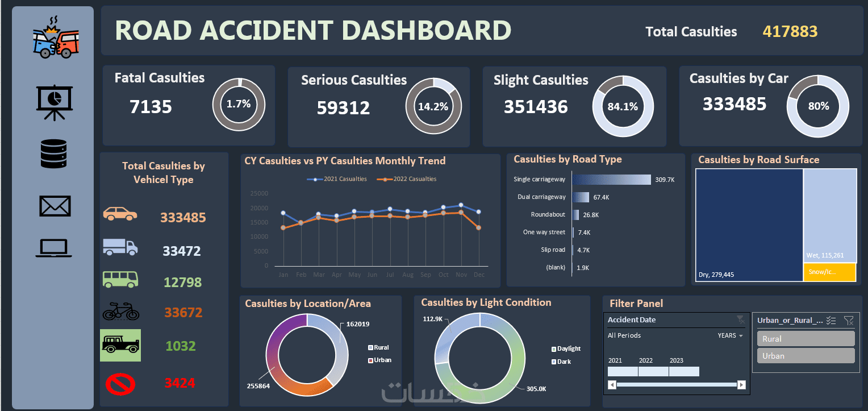The image size is (868, 411).
Task: Select the database stack icon
Action: tap(54, 153)
